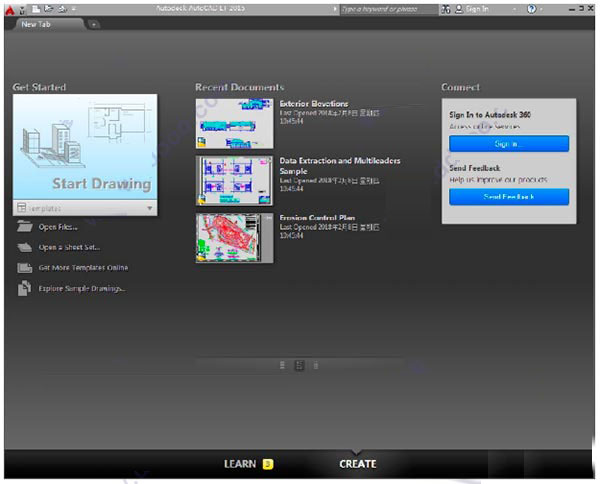Click the search keyword or phrase field

tap(389, 9)
